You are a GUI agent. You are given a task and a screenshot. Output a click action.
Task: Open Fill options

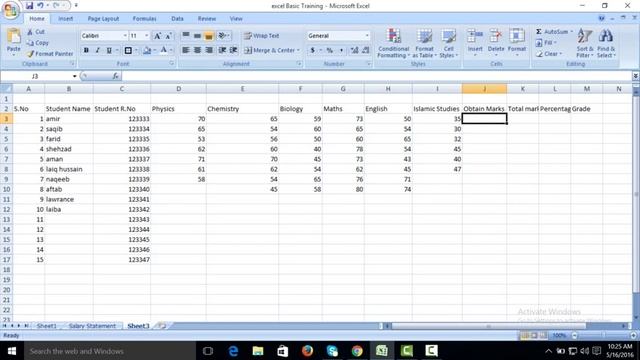point(546,43)
